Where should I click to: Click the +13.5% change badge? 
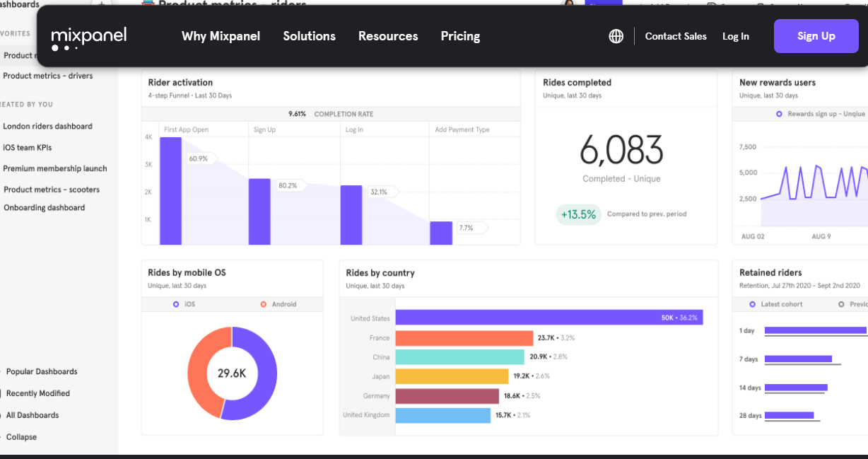pos(578,214)
